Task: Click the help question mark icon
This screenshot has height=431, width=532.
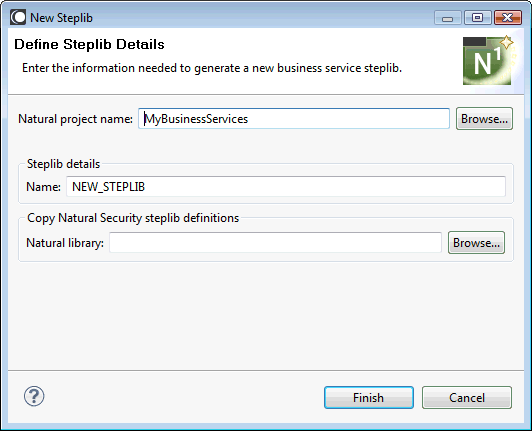Action: coord(34,396)
